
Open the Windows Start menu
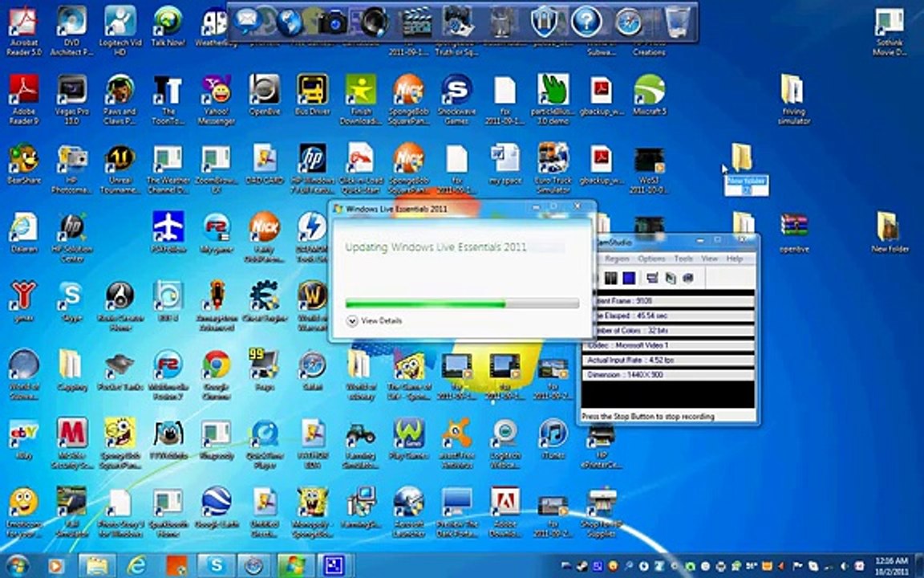18,566
